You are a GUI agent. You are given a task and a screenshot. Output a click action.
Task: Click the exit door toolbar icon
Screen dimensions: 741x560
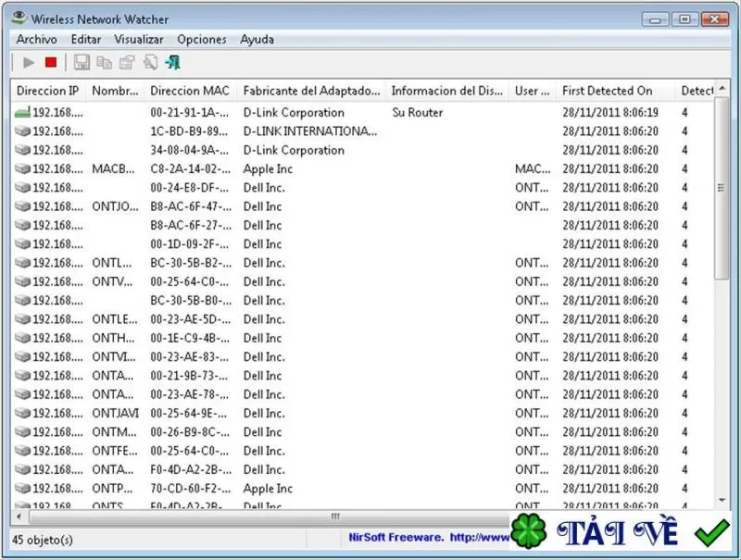coord(173,62)
